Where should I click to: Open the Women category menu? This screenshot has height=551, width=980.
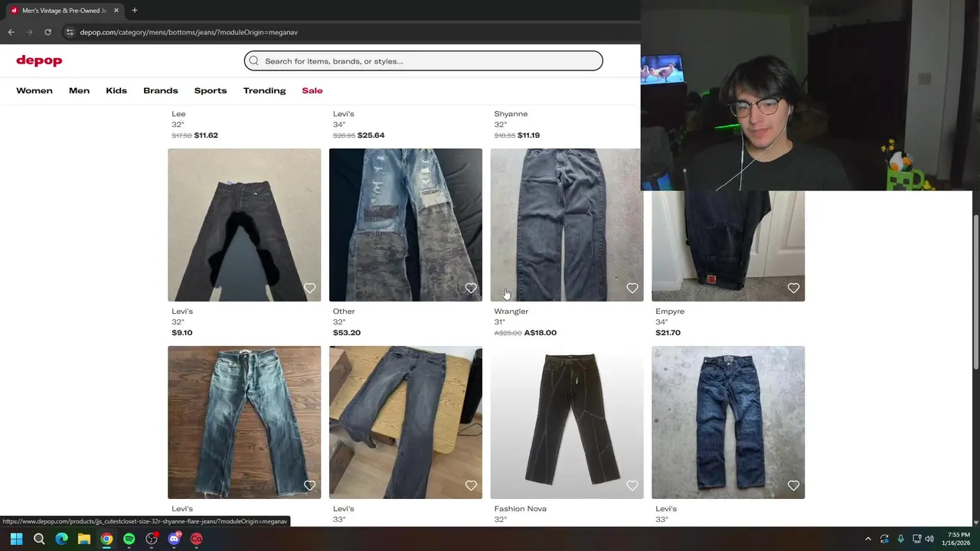coord(34,90)
